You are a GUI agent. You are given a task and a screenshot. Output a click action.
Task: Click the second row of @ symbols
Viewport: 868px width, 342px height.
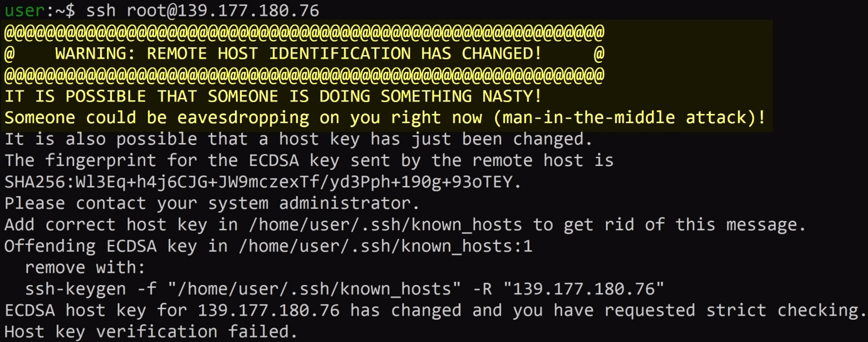point(304,75)
